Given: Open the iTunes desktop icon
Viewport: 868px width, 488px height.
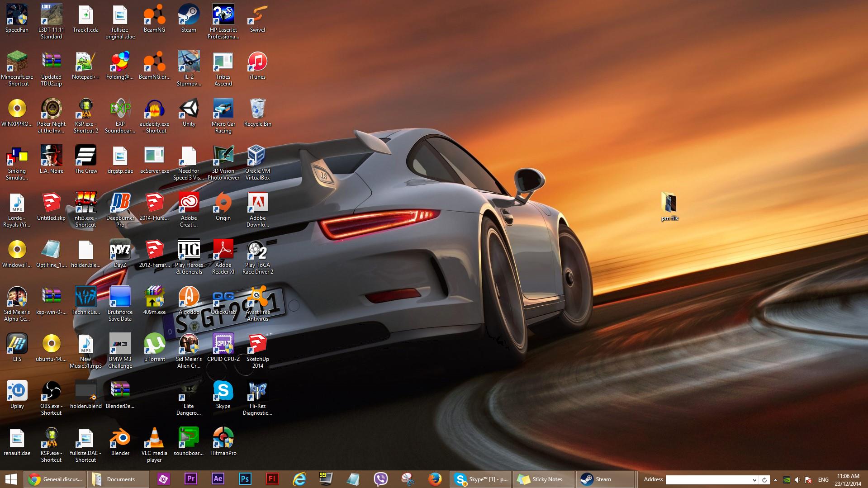Looking at the screenshot, I should pyautogui.click(x=257, y=66).
